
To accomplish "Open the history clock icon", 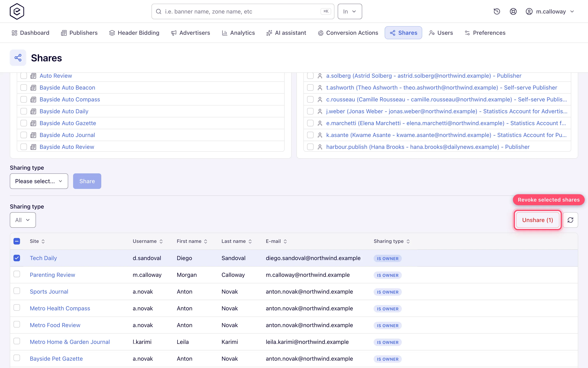I will coord(497,11).
